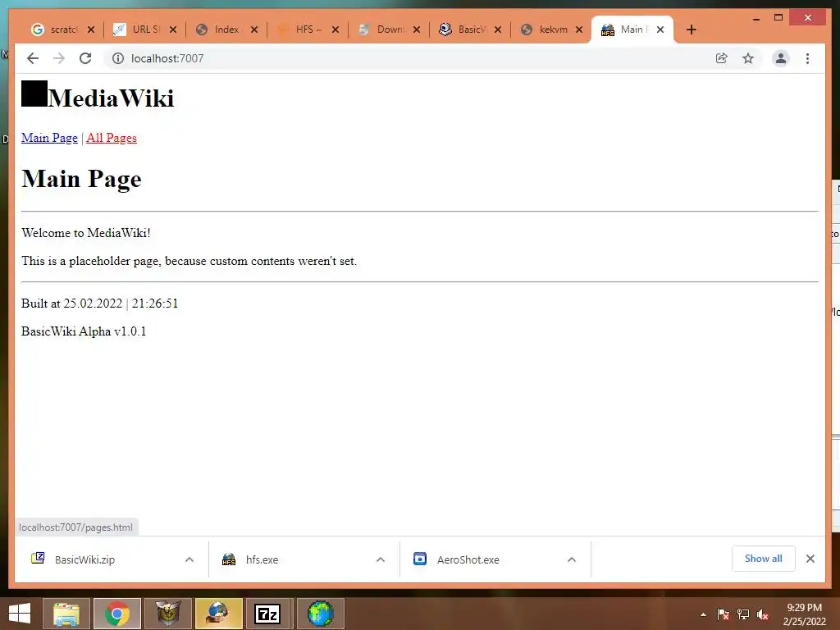Switch to the BasicW tab
This screenshot has width=840, height=630.
pyautogui.click(x=463, y=30)
